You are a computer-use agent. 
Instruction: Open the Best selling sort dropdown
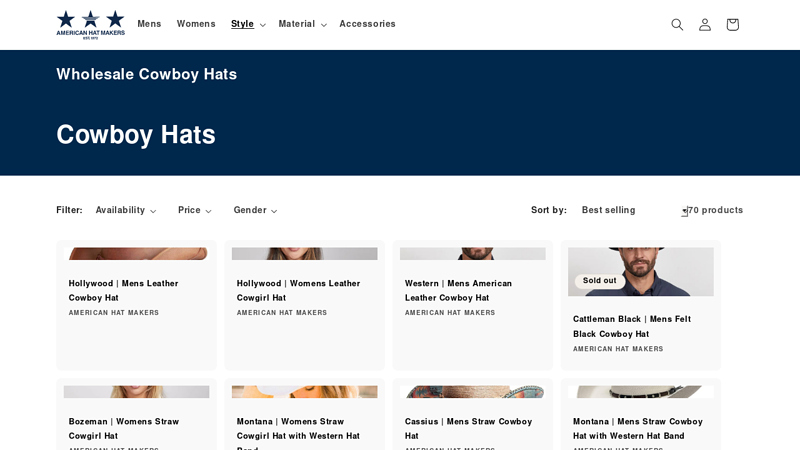click(635, 210)
